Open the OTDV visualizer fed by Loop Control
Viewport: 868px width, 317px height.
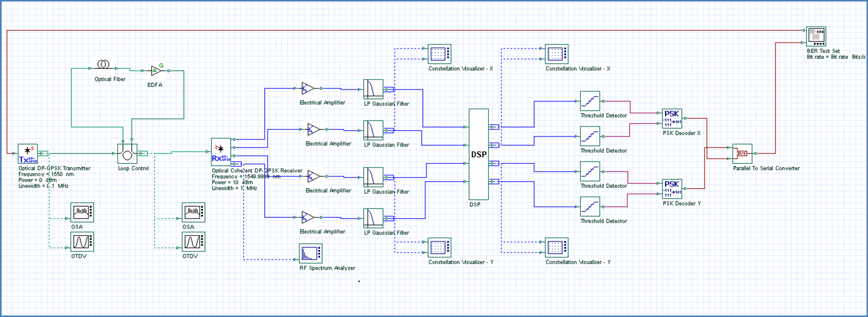coord(193,242)
